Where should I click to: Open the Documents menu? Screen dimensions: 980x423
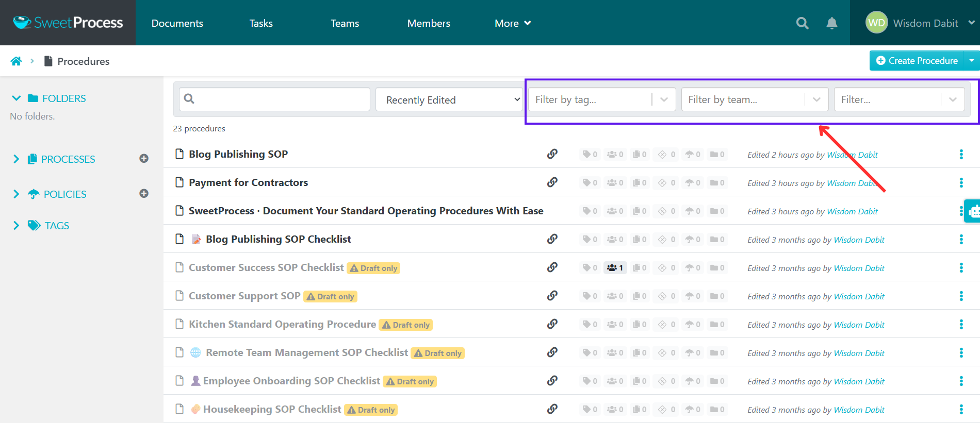tap(177, 23)
